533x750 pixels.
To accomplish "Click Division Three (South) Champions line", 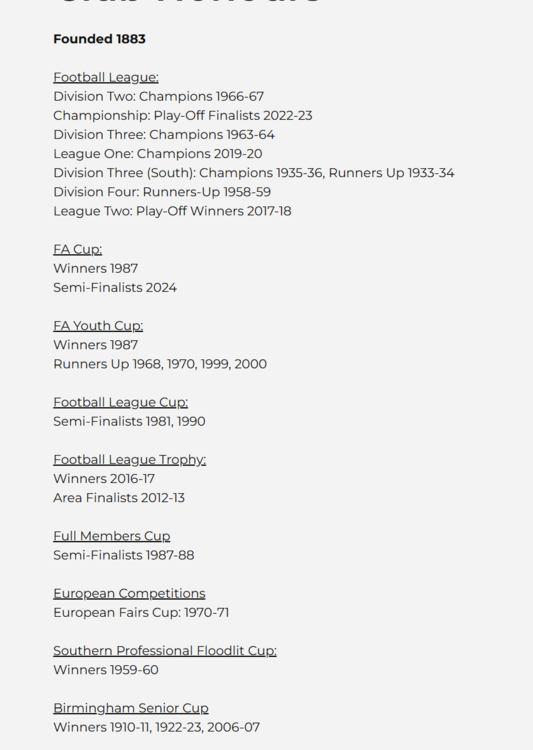I will point(254,173).
